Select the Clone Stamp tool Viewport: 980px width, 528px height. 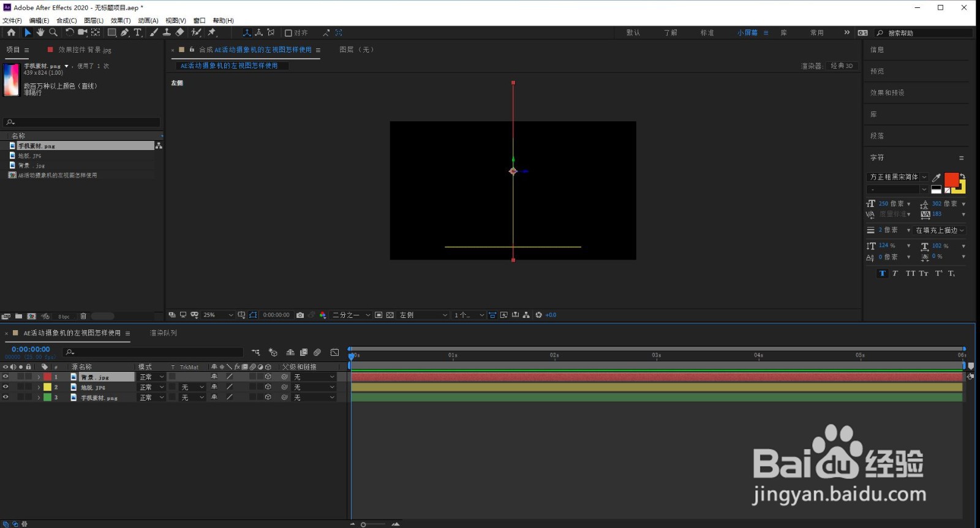167,32
